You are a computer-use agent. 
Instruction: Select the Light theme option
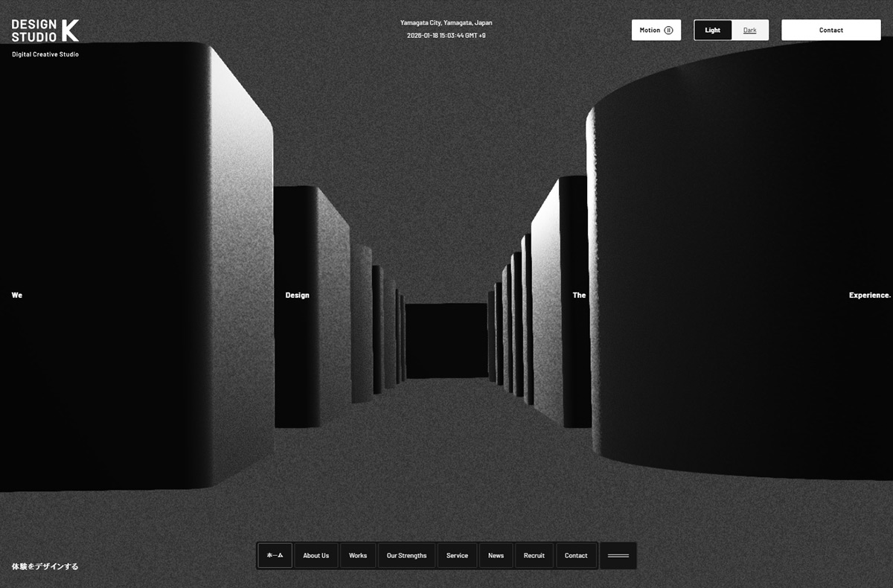click(712, 30)
